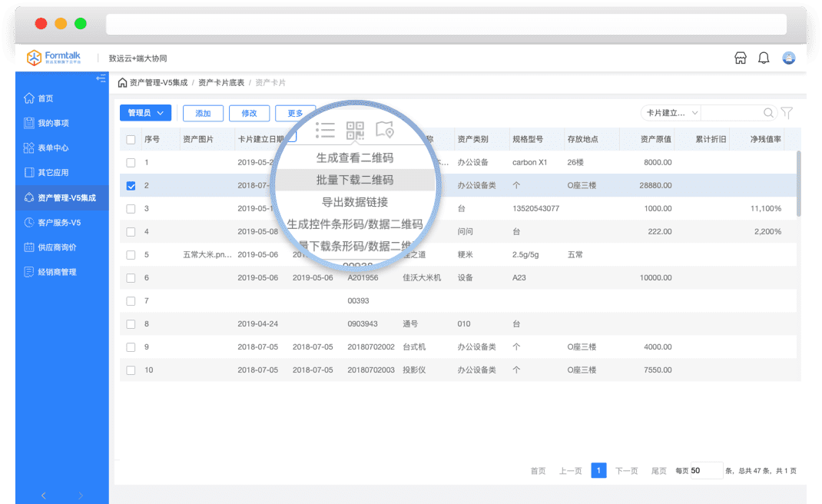Toggle the select-all header checkbox

point(131,140)
